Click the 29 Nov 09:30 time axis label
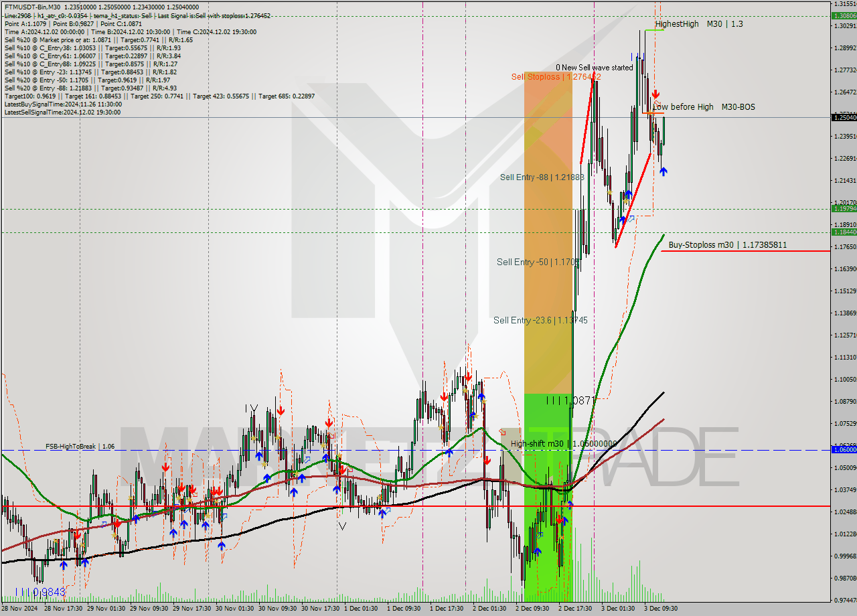This screenshot has width=857, height=616. tap(148, 609)
